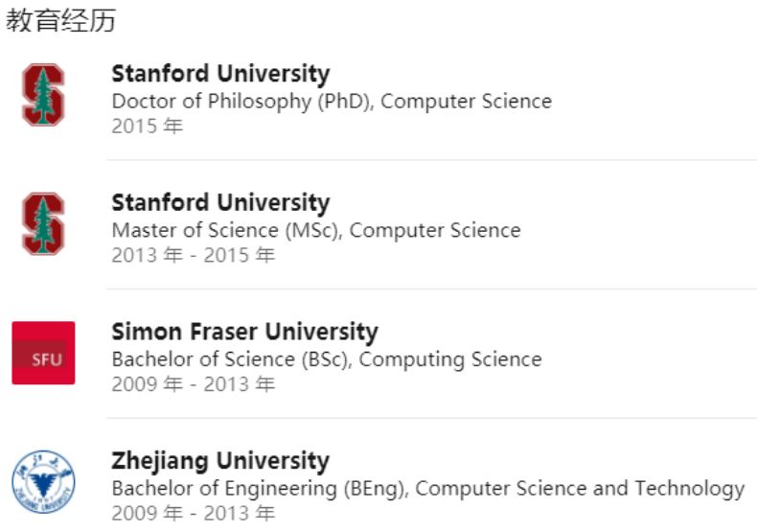The image size is (757, 532).
Task: Open the Simon Fraser University link
Action: click(x=244, y=333)
